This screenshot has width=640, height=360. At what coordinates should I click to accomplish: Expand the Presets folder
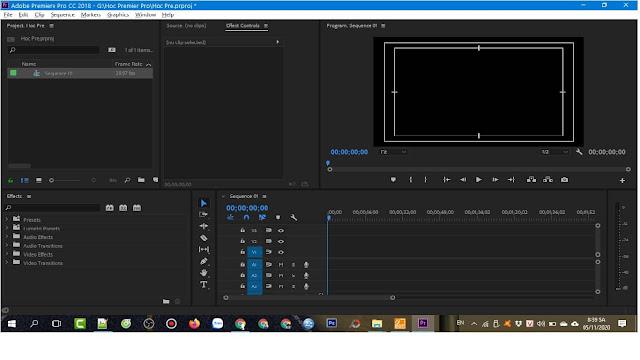click(x=7, y=220)
